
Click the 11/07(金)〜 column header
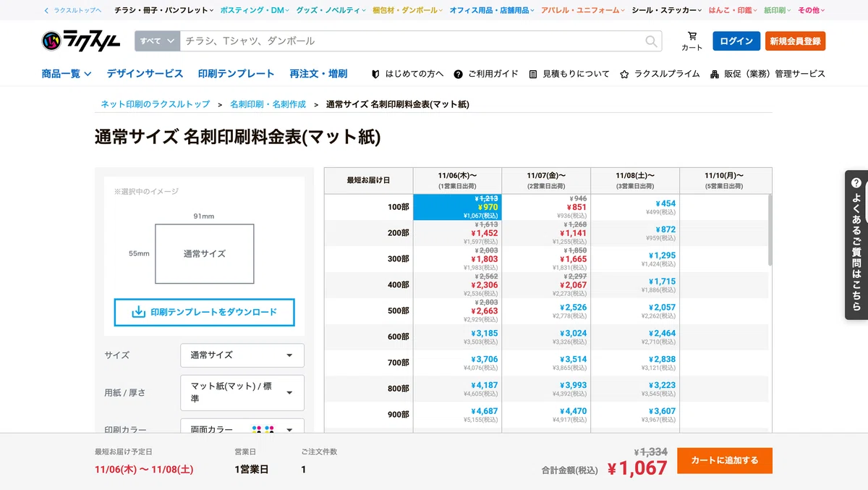coord(546,180)
